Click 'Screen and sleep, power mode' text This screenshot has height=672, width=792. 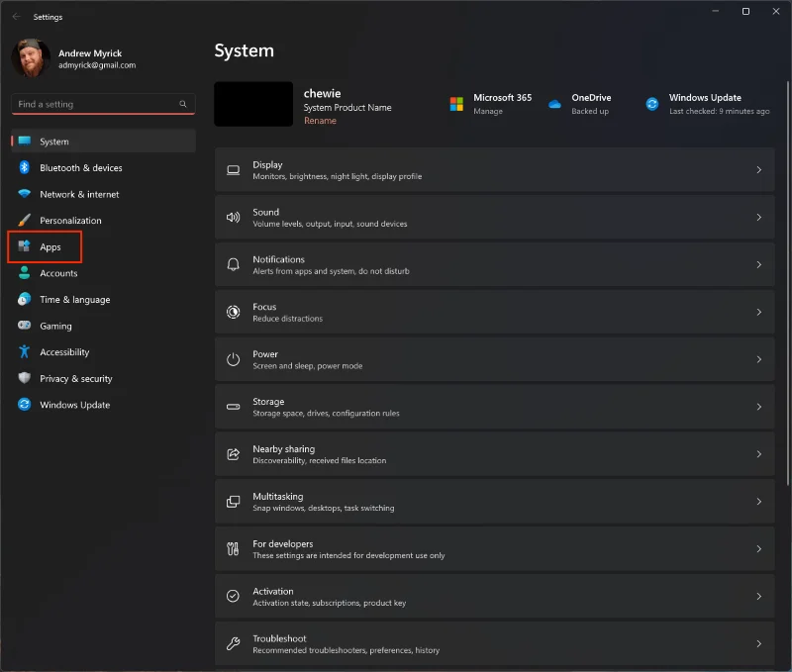pos(307,366)
